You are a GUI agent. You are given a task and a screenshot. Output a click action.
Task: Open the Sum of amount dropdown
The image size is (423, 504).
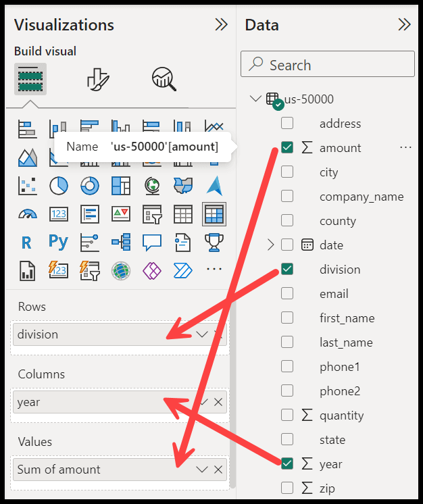[x=202, y=470]
